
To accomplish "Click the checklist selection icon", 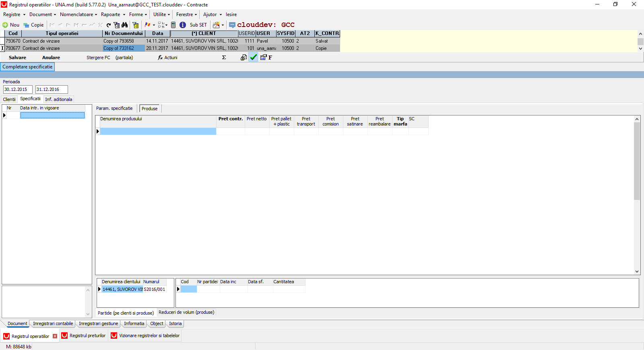I will pyautogui.click(x=161, y=25).
